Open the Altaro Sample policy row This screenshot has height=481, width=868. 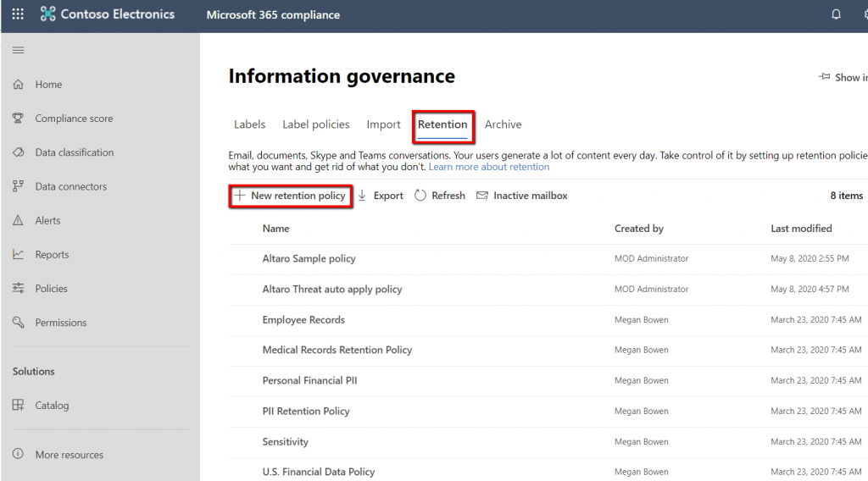tap(309, 259)
